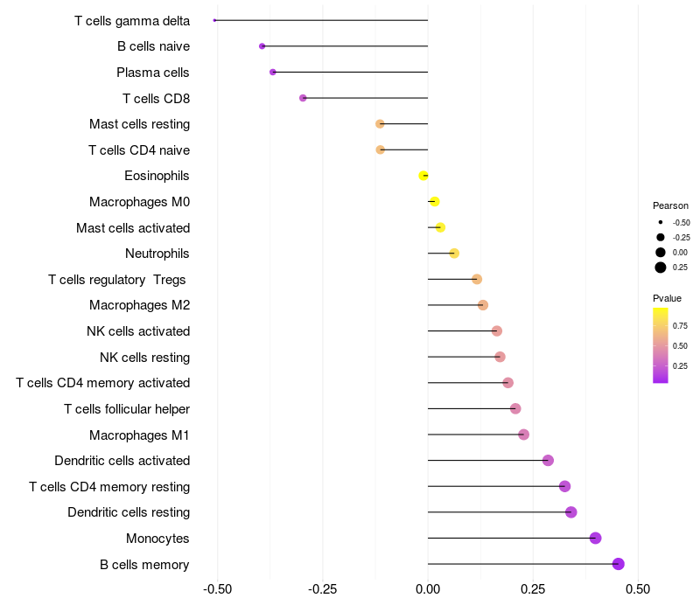Click the B cells memory data point
This screenshot has height=612, width=700.
pyautogui.click(x=619, y=564)
